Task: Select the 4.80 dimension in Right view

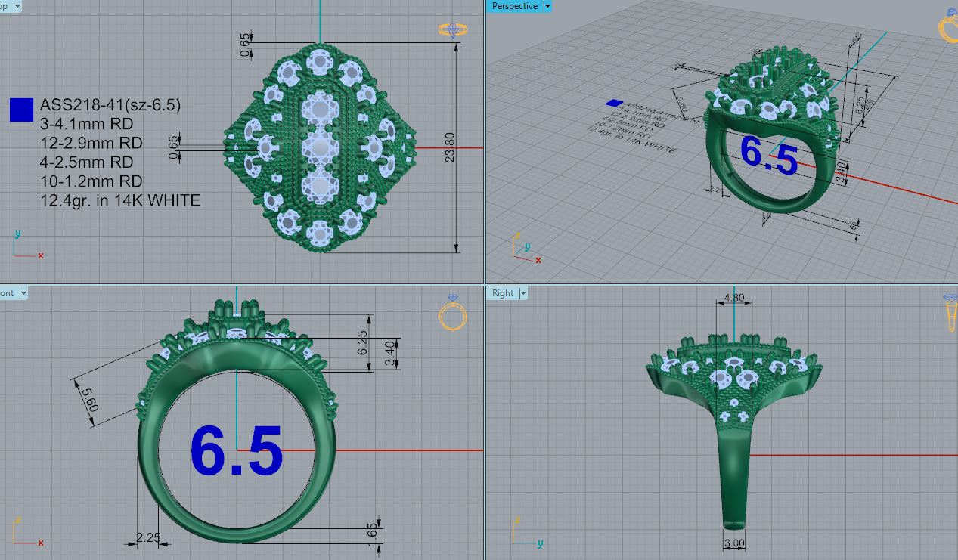Action: [734, 298]
